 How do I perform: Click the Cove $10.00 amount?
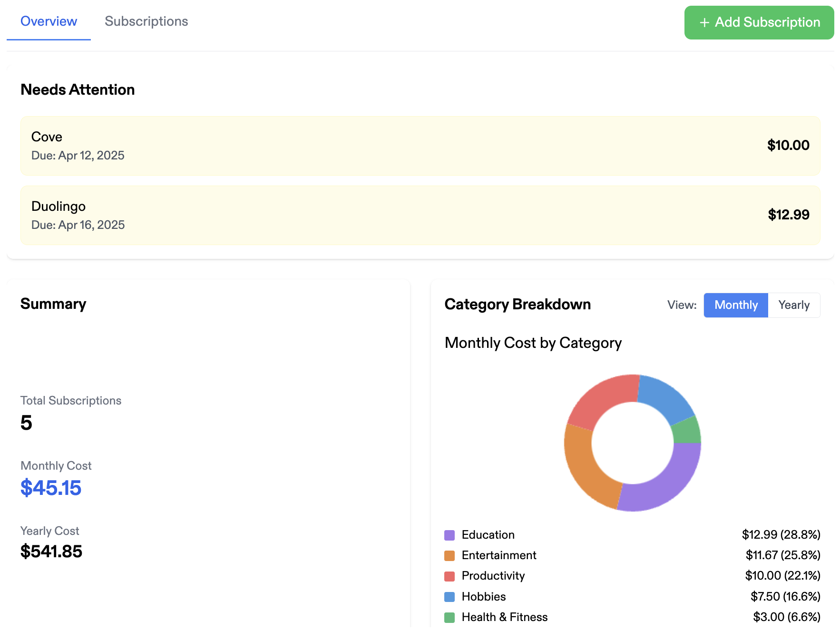point(788,145)
